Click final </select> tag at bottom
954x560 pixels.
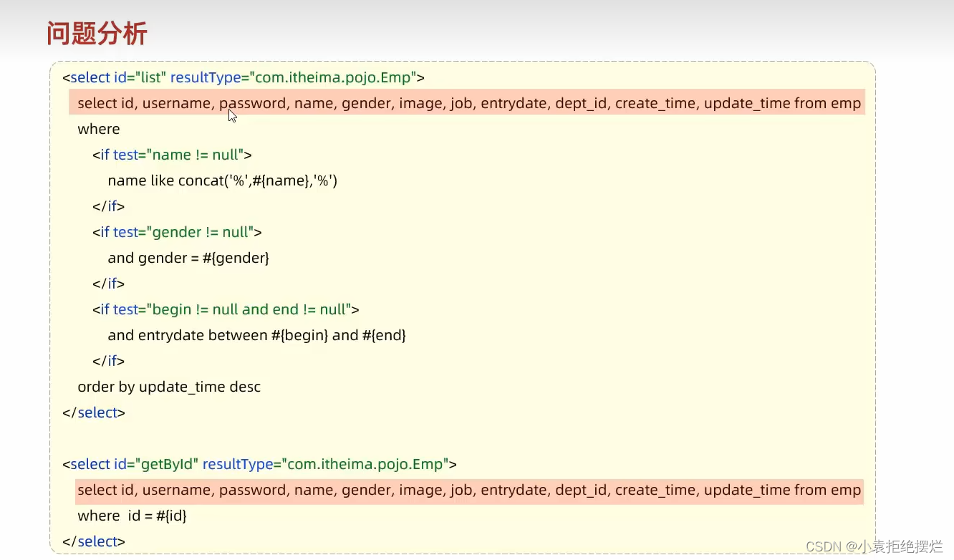point(94,541)
